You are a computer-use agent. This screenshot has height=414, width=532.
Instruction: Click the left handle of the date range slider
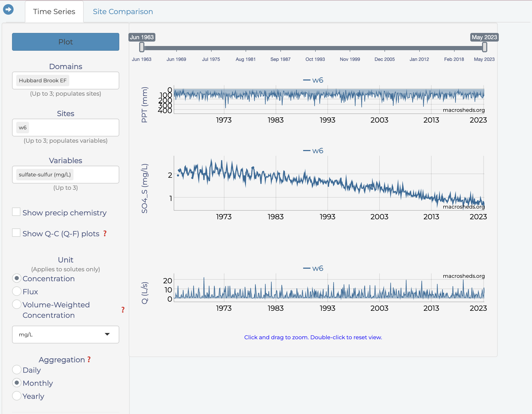[141, 47]
